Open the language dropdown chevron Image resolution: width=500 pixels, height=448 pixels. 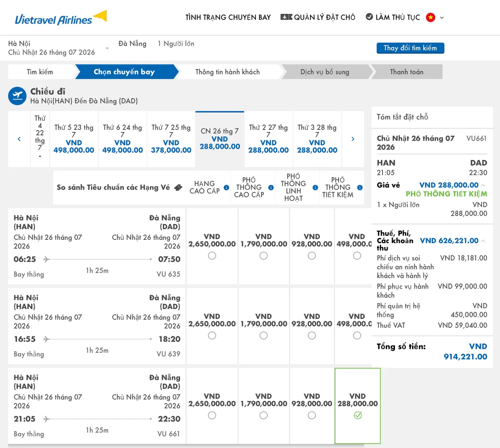click(442, 18)
